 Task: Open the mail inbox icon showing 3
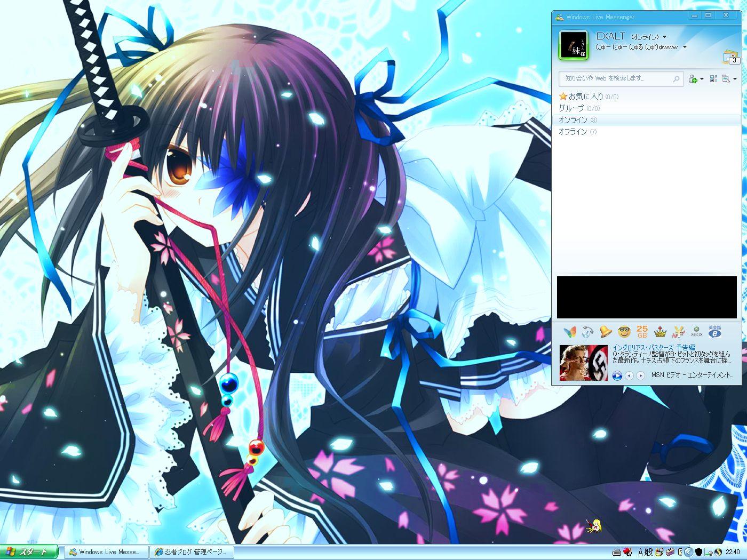[x=730, y=57]
